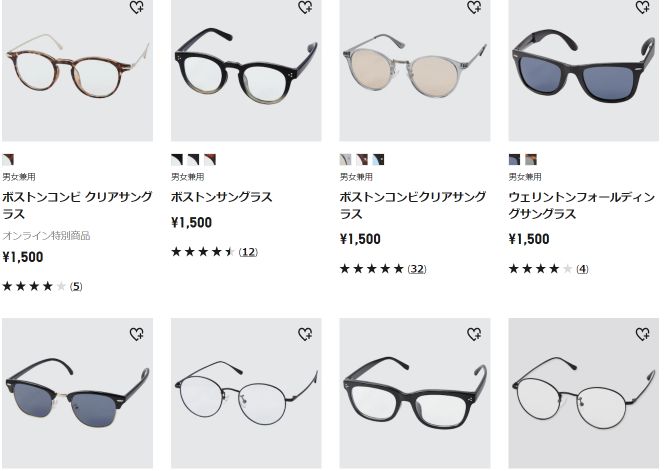Click heart icon on Wellington folding sunglasses

[643, 7]
